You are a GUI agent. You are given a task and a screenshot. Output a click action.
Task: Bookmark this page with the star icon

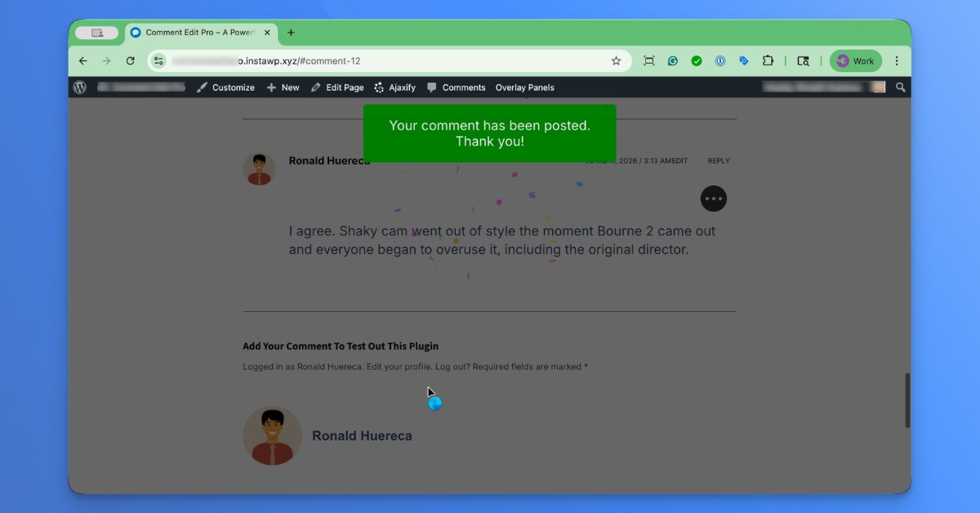pos(617,61)
